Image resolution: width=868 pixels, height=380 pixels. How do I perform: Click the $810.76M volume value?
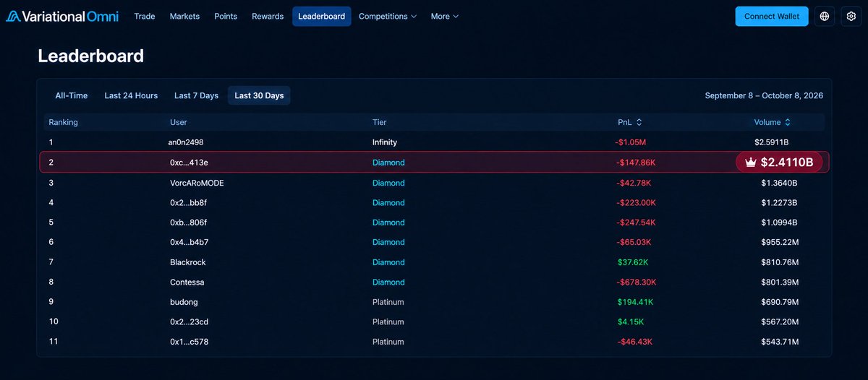(x=780, y=262)
